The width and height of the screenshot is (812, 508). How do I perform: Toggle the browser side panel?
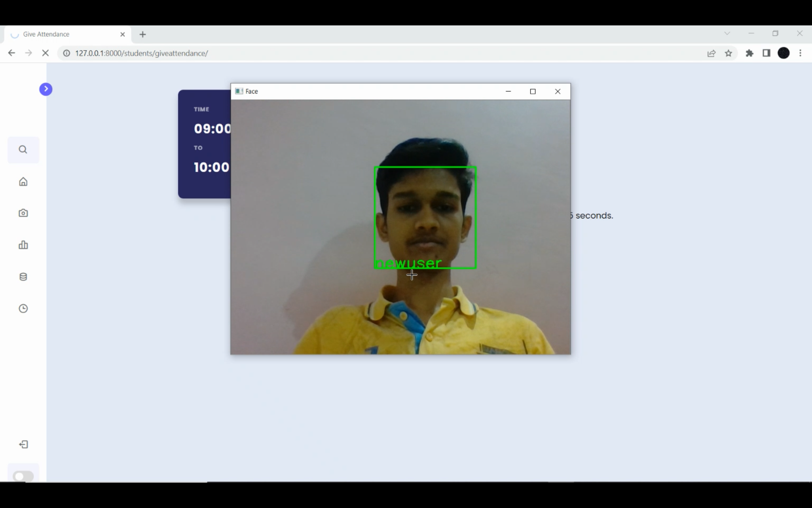pyautogui.click(x=766, y=53)
